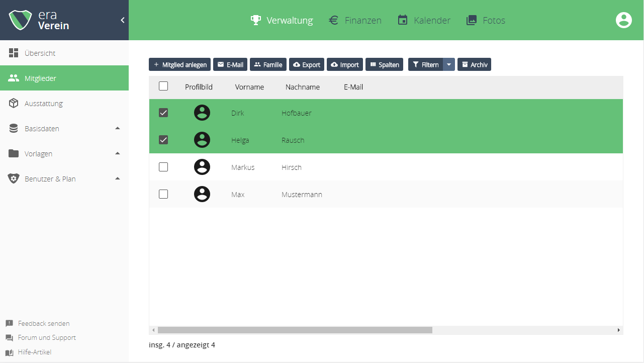This screenshot has width=644, height=363.
Task: Click the scrollbar left arrow
Action: tap(153, 330)
